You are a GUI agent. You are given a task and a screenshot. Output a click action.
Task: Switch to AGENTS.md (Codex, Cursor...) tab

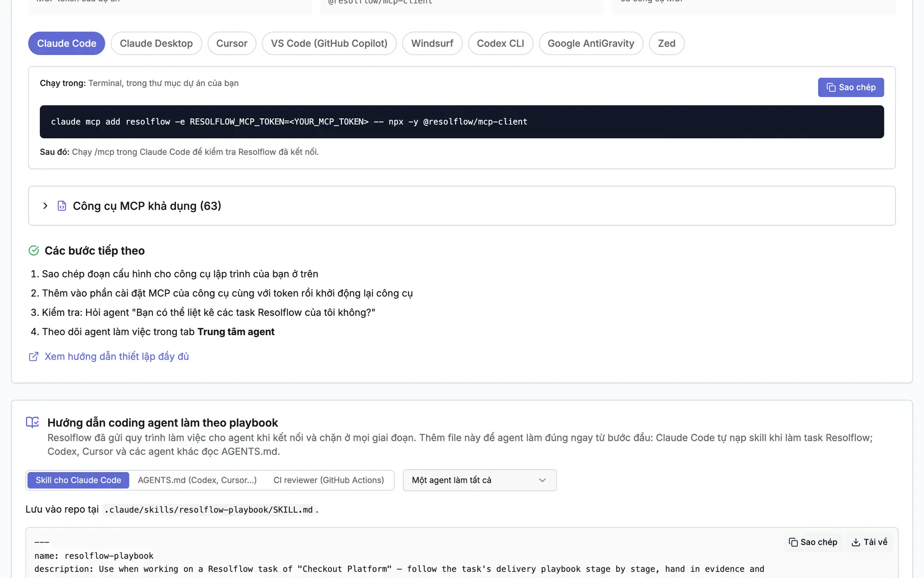[x=197, y=480]
